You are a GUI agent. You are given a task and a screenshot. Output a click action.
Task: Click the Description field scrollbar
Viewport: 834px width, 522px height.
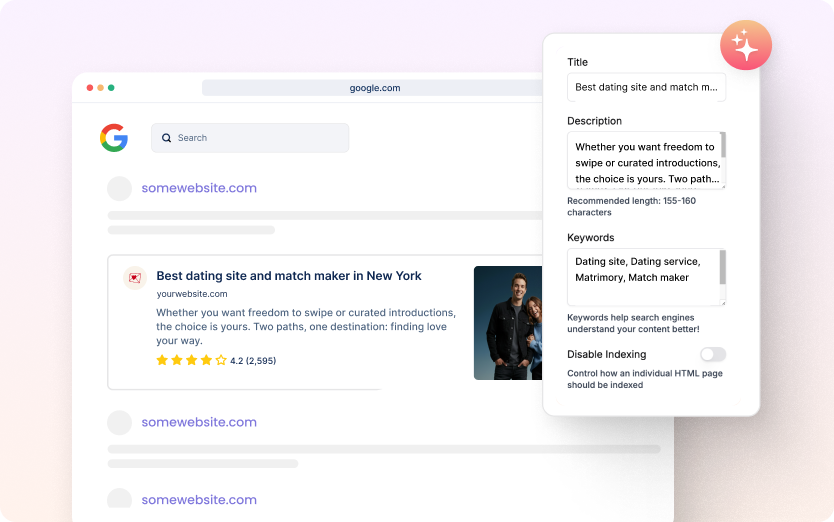coord(723,146)
